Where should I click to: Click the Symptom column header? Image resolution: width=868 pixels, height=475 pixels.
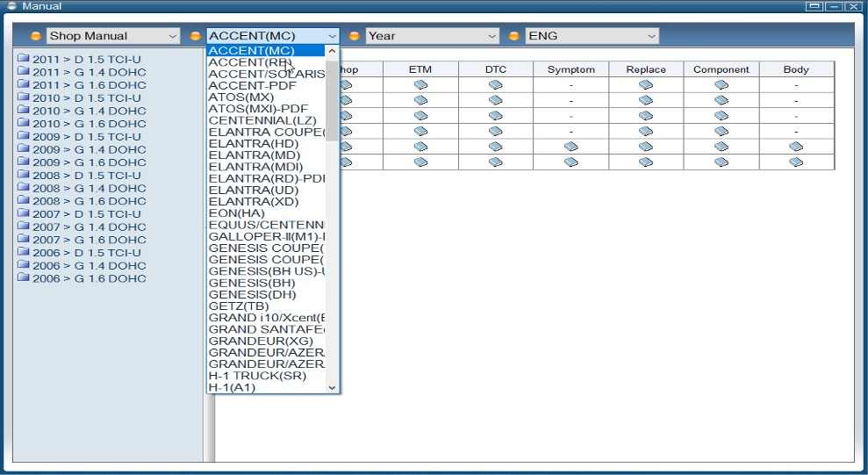coord(570,69)
